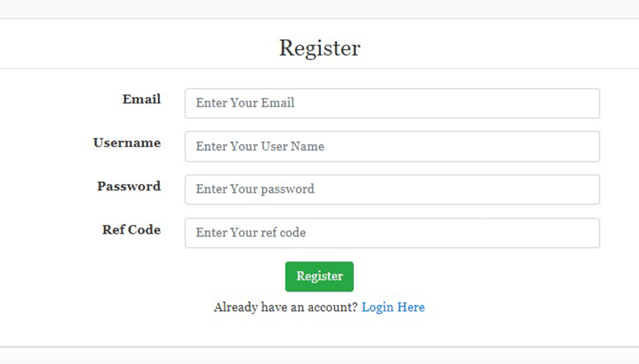Place cursor in the referral code box
Viewport: 639px width, 364px height.
(392, 233)
